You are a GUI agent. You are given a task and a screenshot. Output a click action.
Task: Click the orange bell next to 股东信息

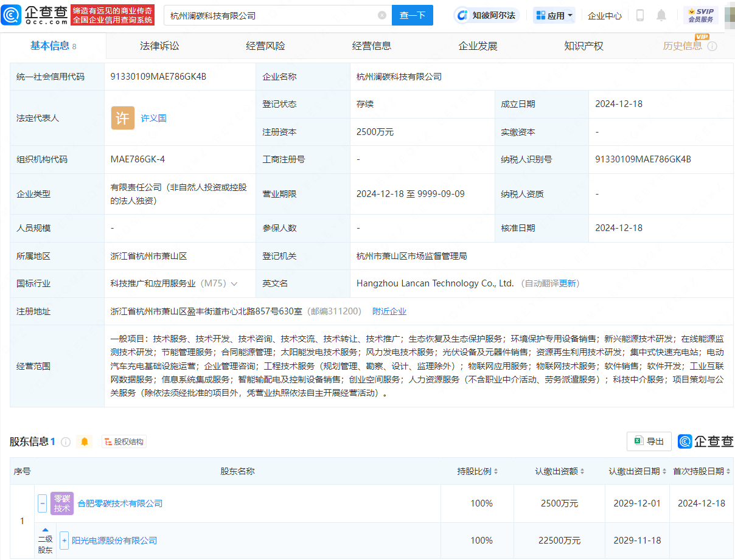pyautogui.click(x=85, y=442)
